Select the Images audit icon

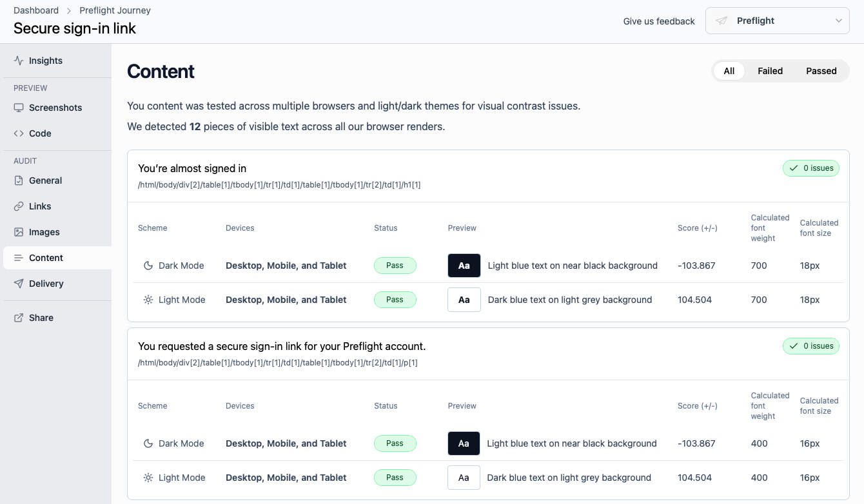click(19, 232)
